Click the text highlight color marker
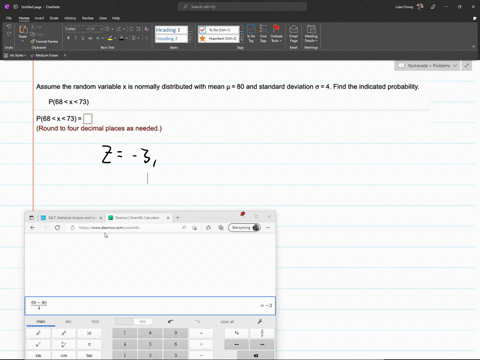 [x=110, y=38]
